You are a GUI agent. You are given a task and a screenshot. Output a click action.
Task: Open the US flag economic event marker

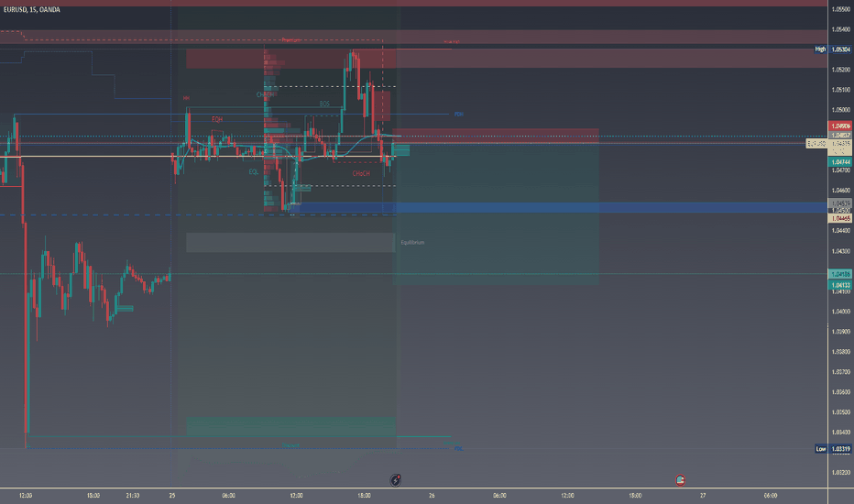[680, 480]
